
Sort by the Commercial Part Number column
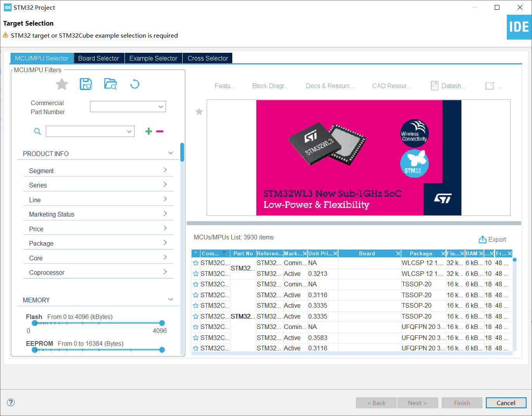pyautogui.click(x=215, y=253)
